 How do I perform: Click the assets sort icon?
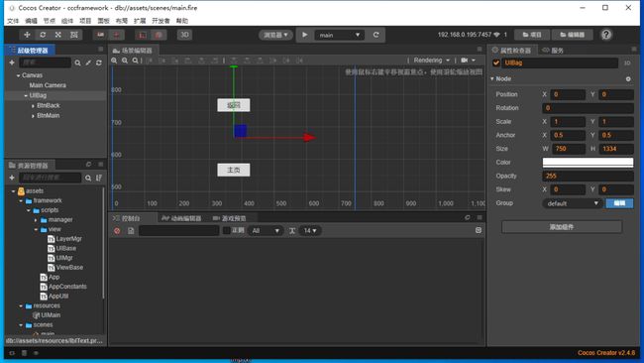99,178
